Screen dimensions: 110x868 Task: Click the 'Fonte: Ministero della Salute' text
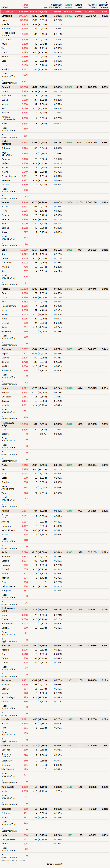click(13, 861)
